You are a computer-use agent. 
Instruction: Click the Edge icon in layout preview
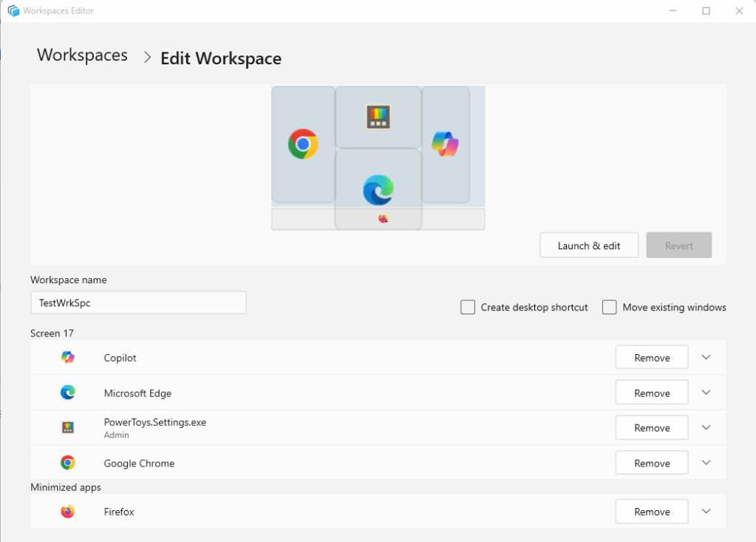pyautogui.click(x=378, y=189)
